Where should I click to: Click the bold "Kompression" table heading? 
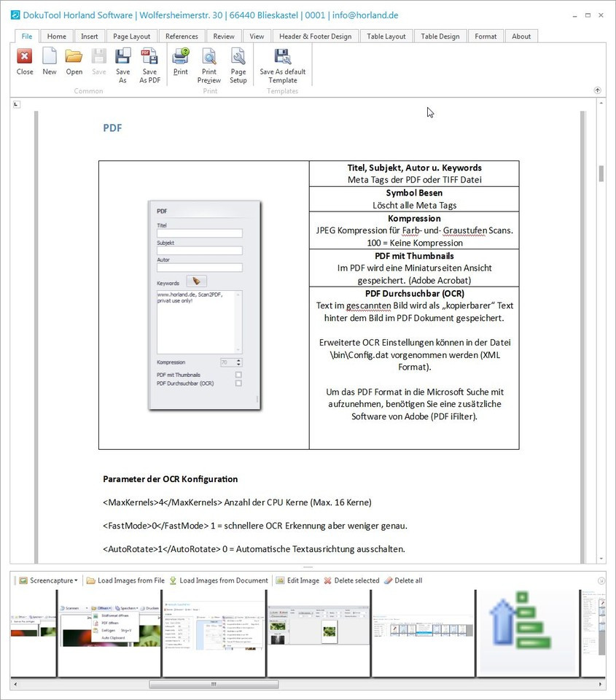click(x=414, y=218)
